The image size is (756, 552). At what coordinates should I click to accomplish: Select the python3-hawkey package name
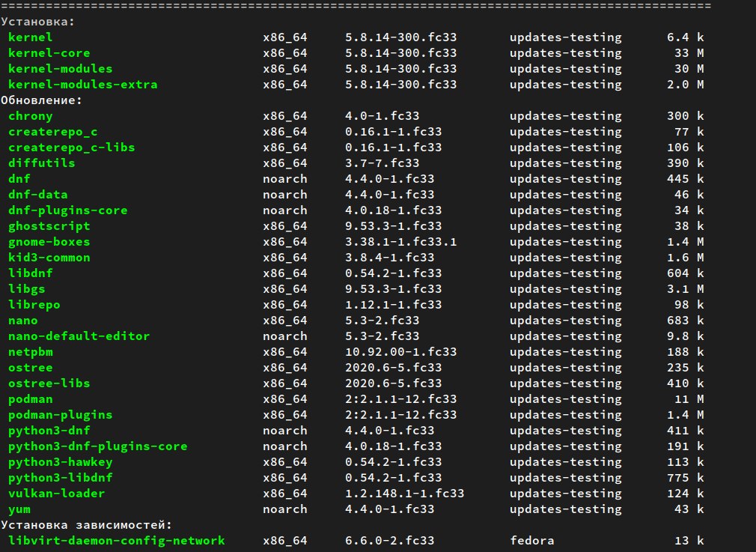click(61, 462)
